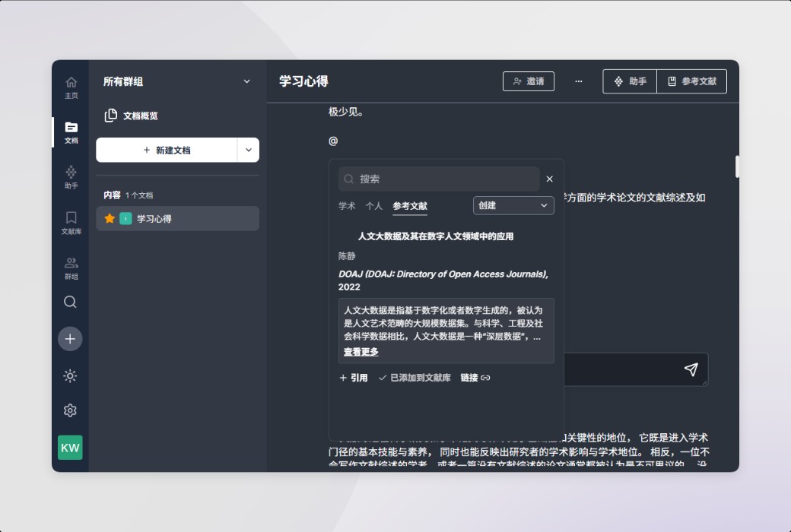Image resolution: width=791 pixels, height=532 pixels.
Task: Switch to the 个人 tab
Action: point(373,206)
